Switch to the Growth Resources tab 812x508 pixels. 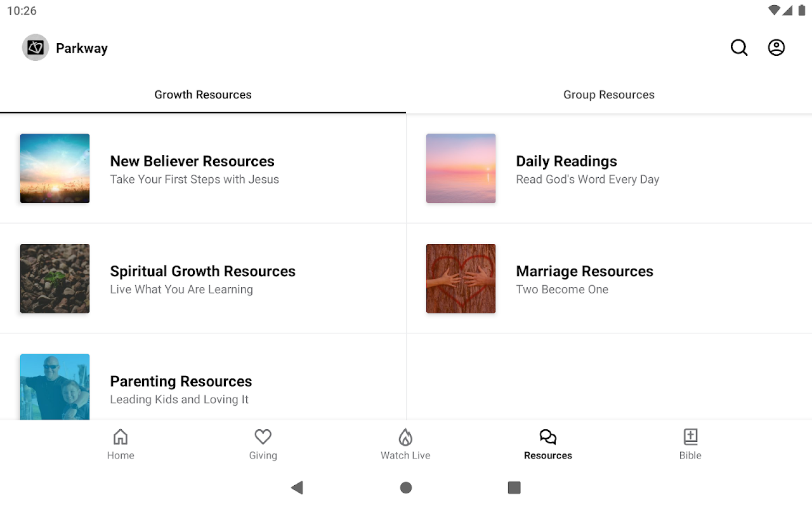203,95
